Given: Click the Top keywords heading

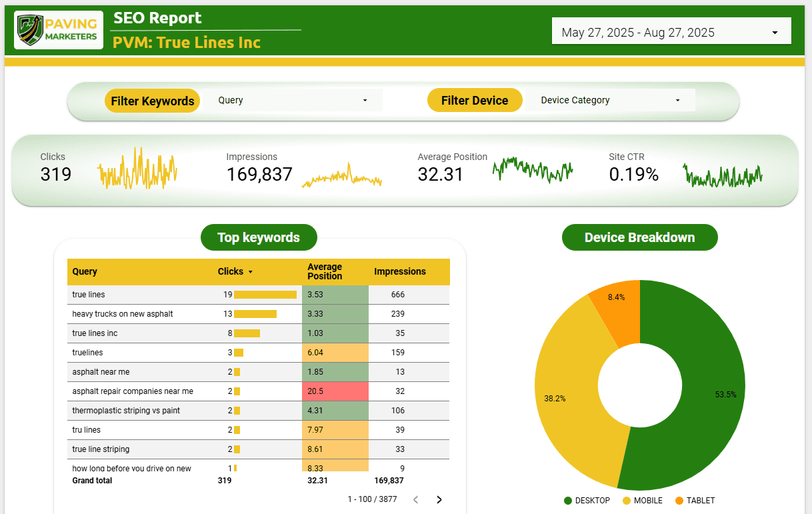Looking at the screenshot, I should click(x=259, y=237).
